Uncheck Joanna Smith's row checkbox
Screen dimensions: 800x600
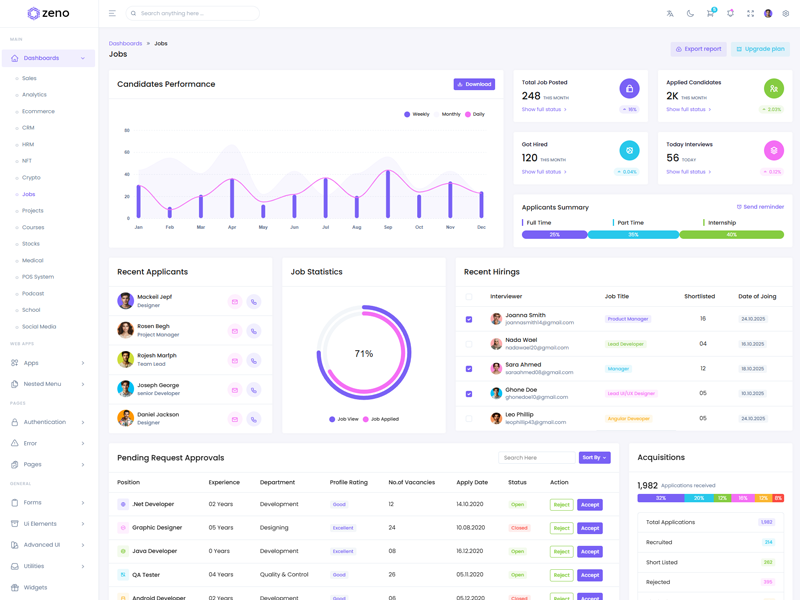tap(469, 319)
